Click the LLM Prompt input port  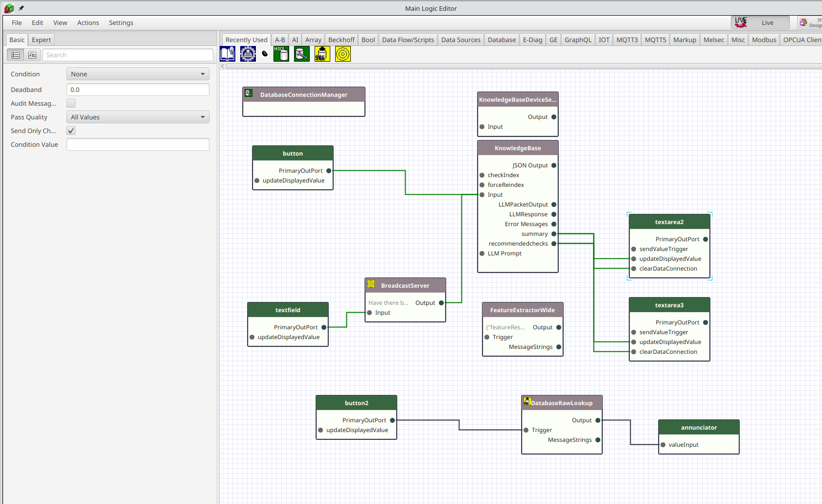[x=482, y=253]
